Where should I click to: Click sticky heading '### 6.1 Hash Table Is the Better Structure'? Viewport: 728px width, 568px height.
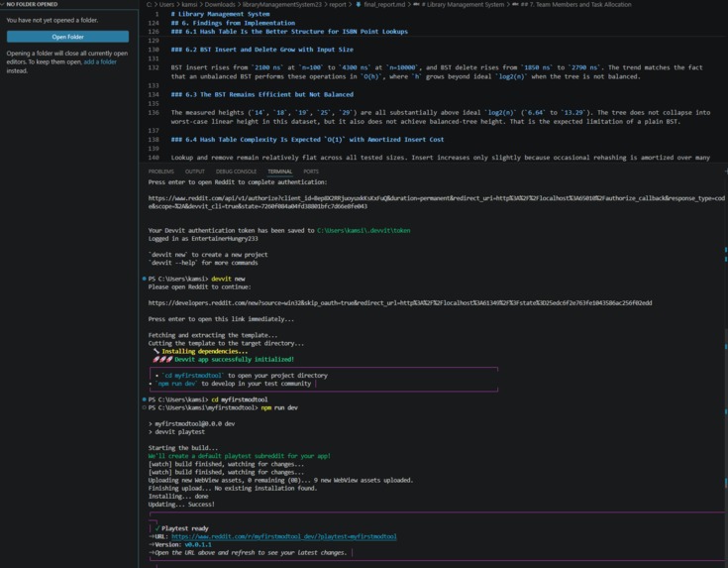(289, 32)
